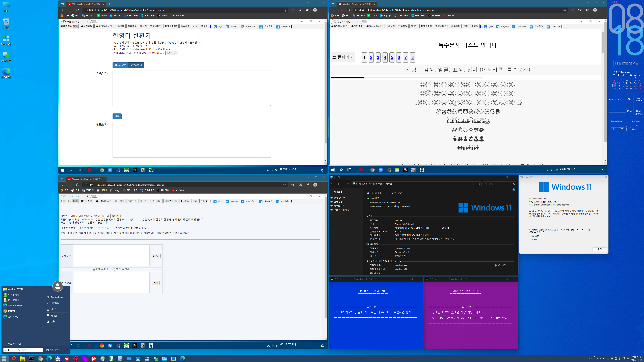Viewport: 644px width, 362px height.
Task: Go to special characters page 2
Action: tap(371, 57)
